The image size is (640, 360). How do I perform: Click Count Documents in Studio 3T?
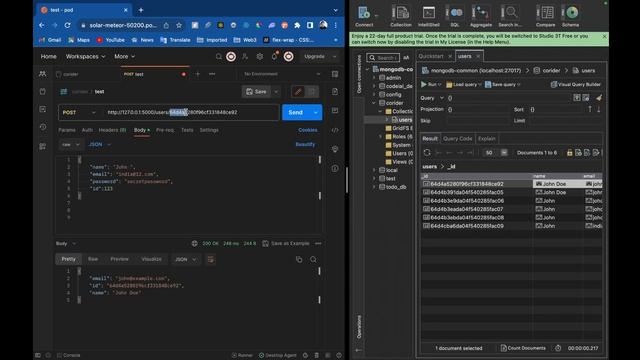pos(523,348)
